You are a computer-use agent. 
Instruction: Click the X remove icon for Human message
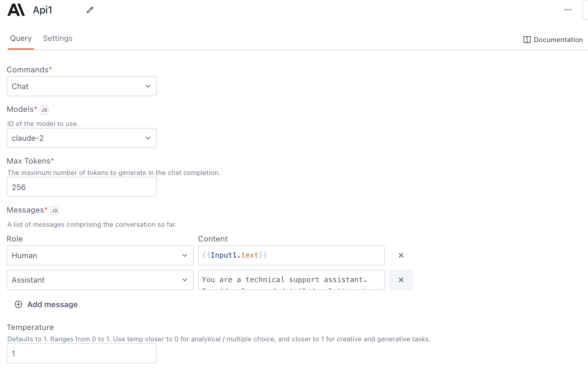[400, 255]
